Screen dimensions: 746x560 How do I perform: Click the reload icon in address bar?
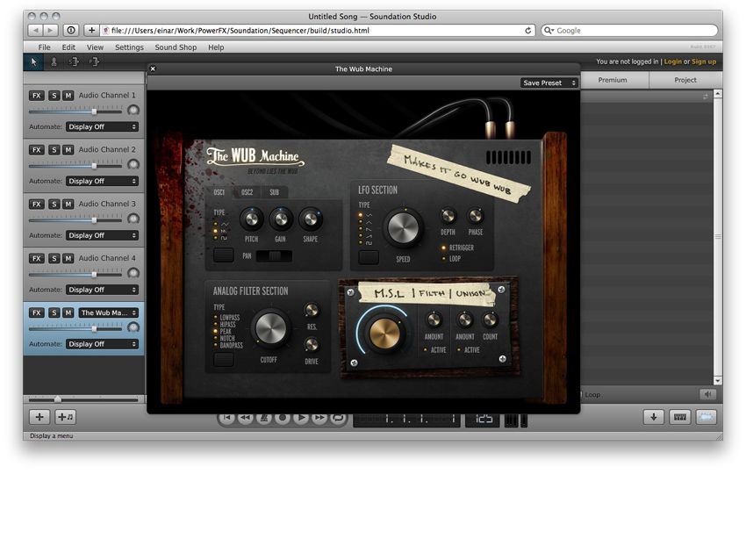[527, 31]
